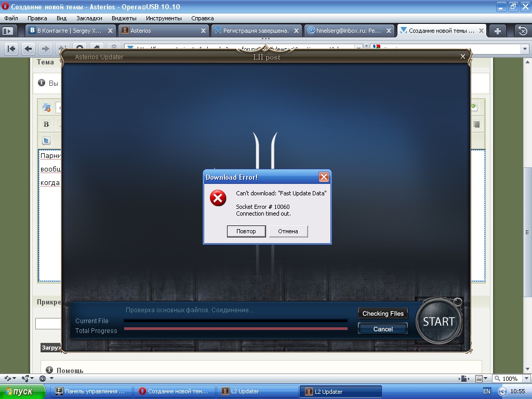
Task: Open the Инструменты menu
Action: (x=164, y=18)
